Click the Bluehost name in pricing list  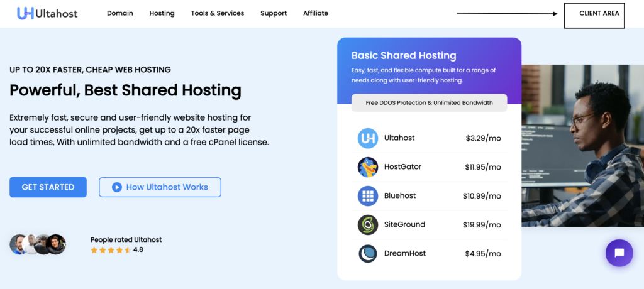(x=400, y=195)
